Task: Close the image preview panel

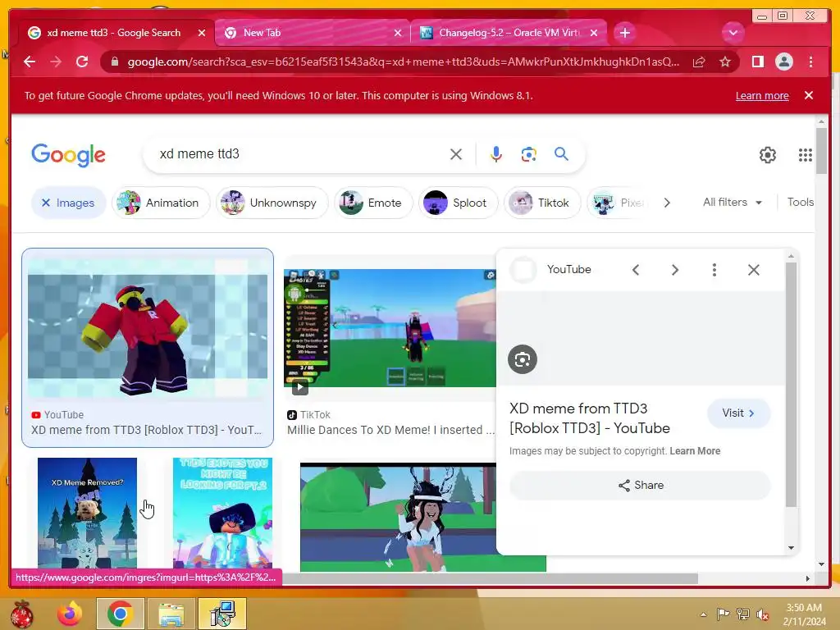Action: point(753,270)
